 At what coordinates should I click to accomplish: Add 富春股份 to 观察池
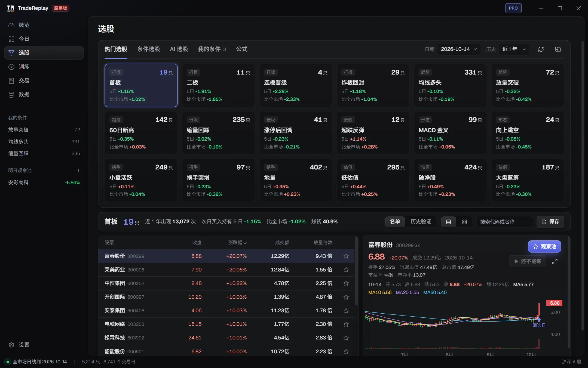[544, 247]
